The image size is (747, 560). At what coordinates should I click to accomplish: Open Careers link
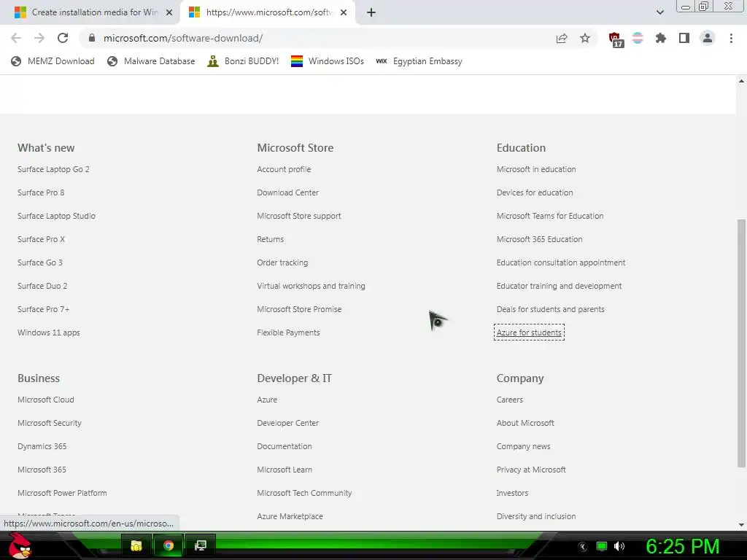pyautogui.click(x=510, y=400)
